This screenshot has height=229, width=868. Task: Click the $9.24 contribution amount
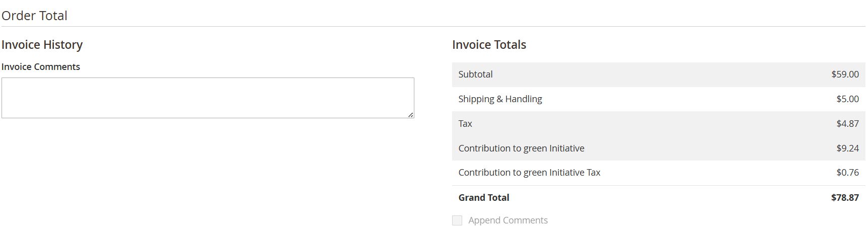point(847,148)
